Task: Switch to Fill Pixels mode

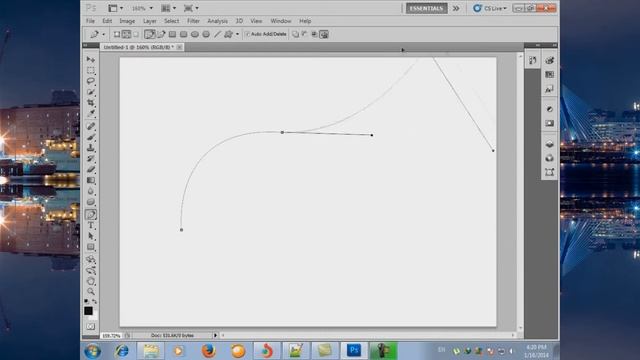Action: 136,34
